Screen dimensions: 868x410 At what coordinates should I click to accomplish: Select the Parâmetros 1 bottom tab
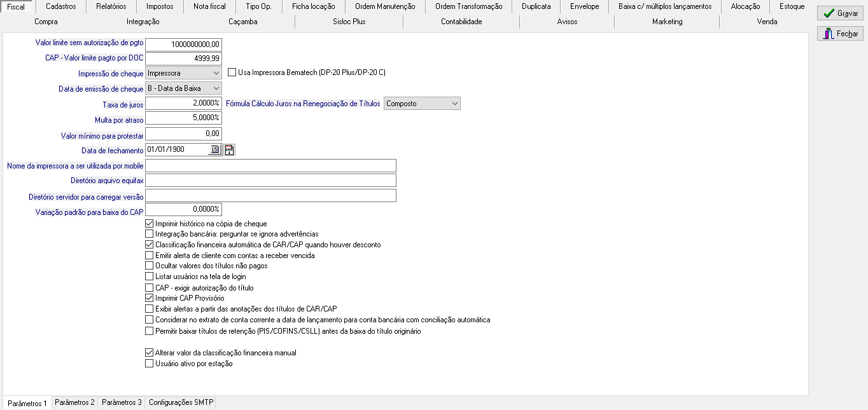tap(27, 403)
